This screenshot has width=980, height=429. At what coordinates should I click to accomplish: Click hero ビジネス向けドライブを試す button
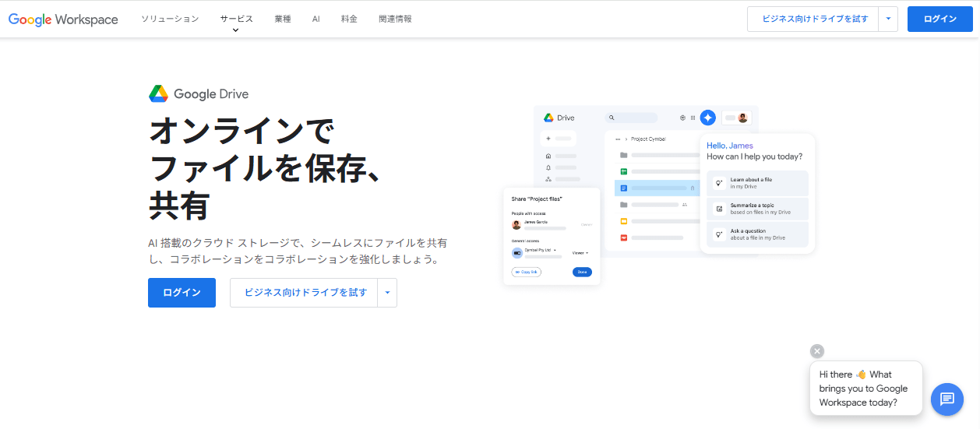coord(304,293)
